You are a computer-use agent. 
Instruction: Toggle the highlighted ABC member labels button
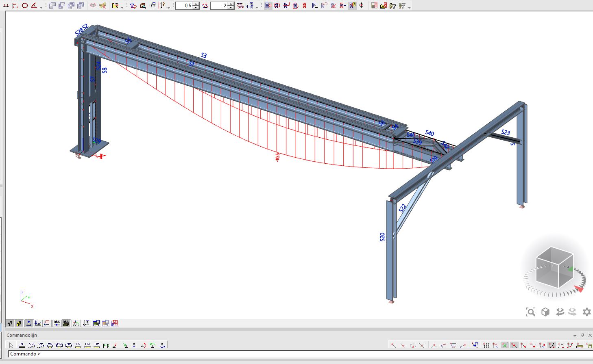click(66, 323)
